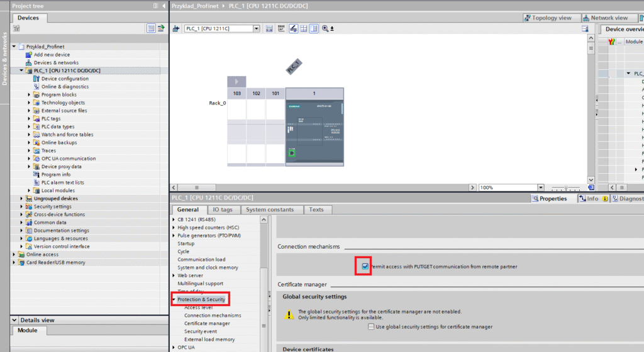Open the PLC_1 device selector dropdown
This screenshot has width=644, height=352.
[257, 29]
